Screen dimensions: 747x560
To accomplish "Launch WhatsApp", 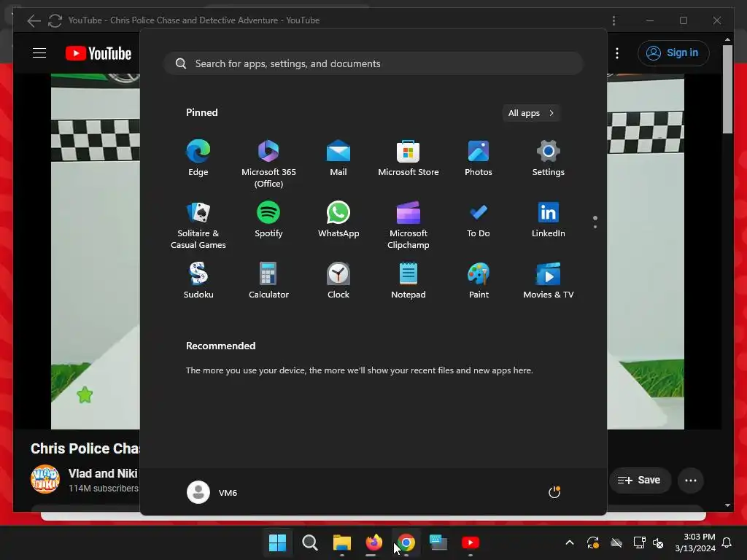I will [338, 219].
